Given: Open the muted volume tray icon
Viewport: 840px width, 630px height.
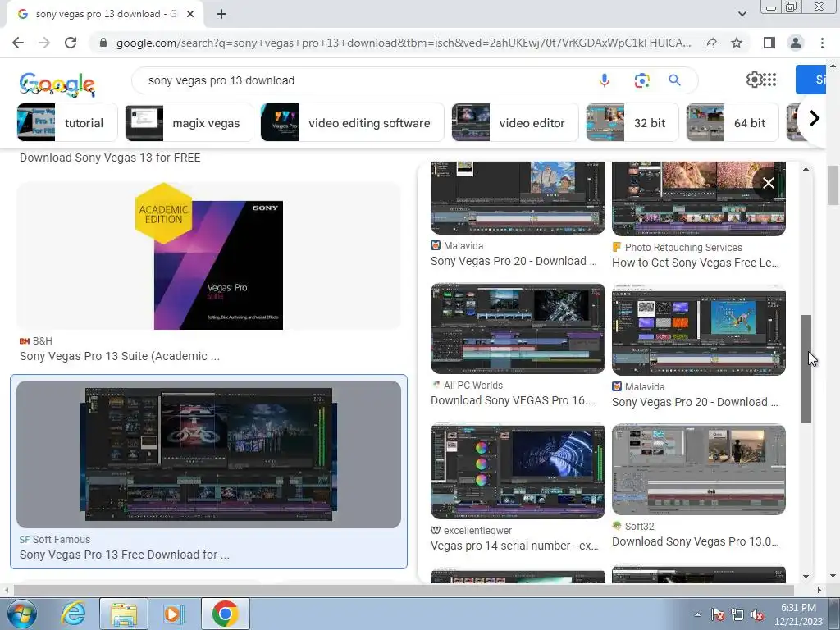Looking at the screenshot, I should 757,615.
